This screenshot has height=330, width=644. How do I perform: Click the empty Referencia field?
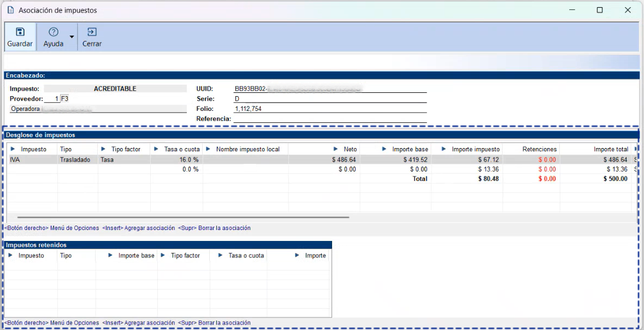pyautogui.click(x=329, y=119)
